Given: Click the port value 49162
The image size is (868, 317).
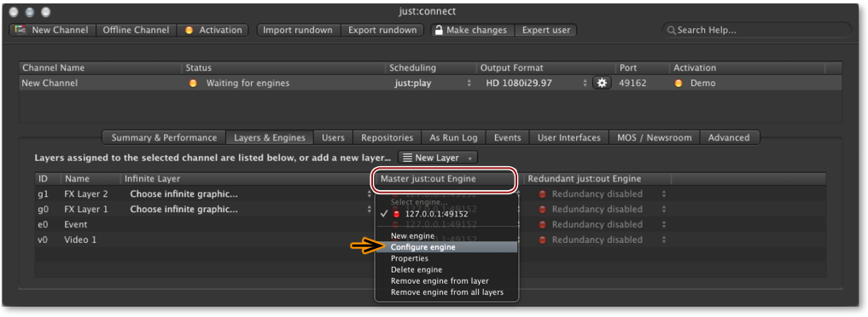Looking at the screenshot, I should 632,84.
